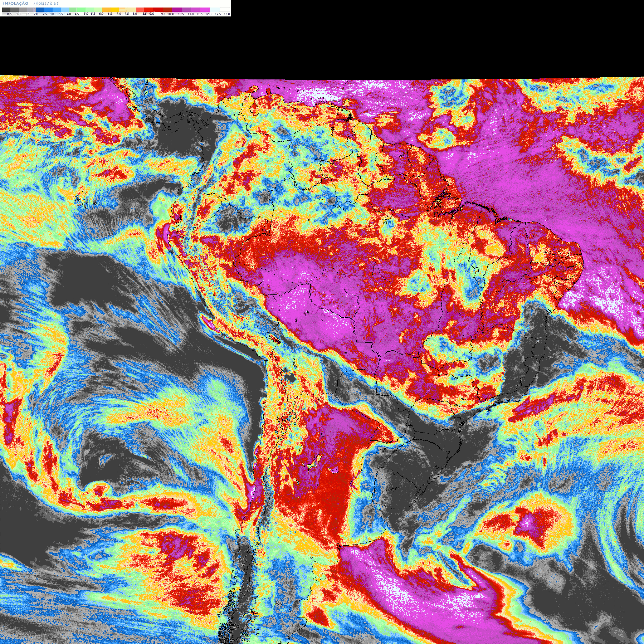Click the '11.0' legend value
The image size is (644, 644).
click(x=191, y=14)
